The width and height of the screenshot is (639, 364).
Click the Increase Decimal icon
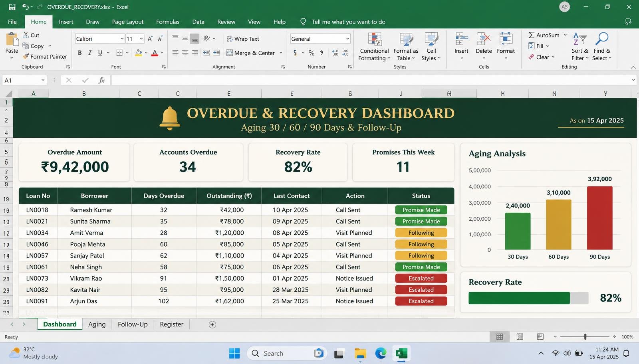click(x=335, y=53)
